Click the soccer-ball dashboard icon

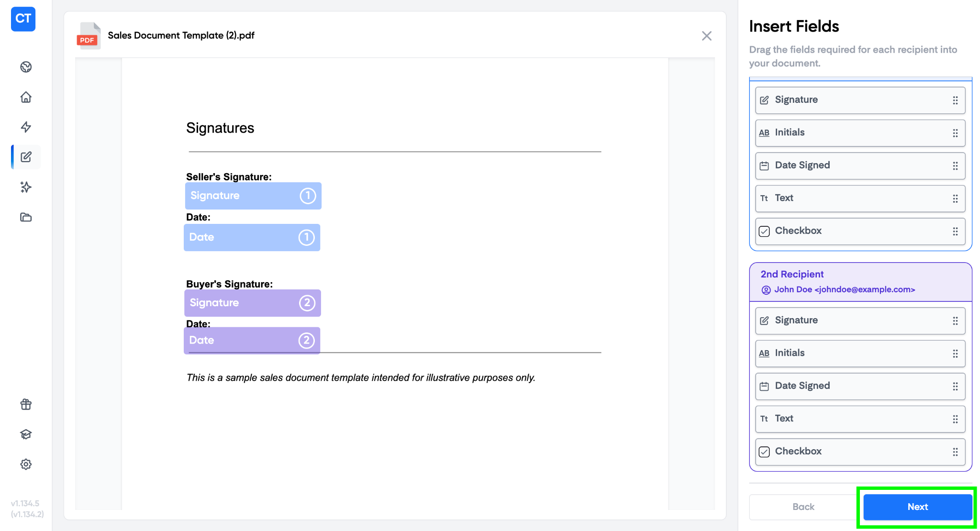pos(26,67)
